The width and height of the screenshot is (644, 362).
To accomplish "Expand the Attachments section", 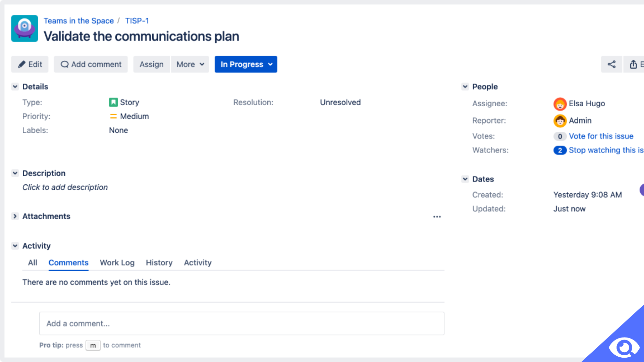I will (x=15, y=216).
